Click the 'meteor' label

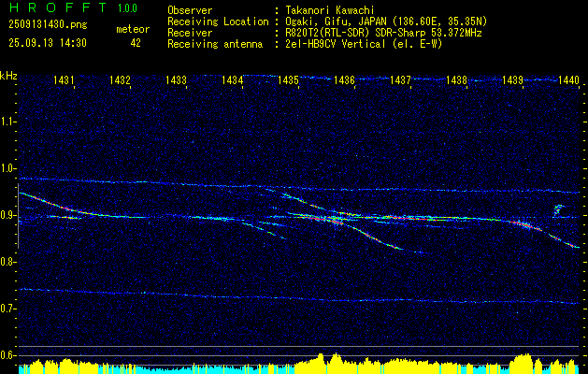pyautogui.click(x=133, y=29)
